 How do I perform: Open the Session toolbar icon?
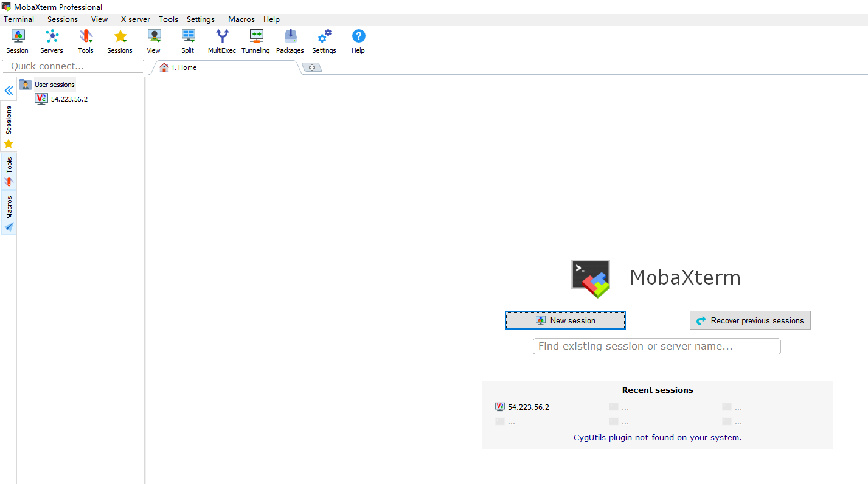[17, 41]
